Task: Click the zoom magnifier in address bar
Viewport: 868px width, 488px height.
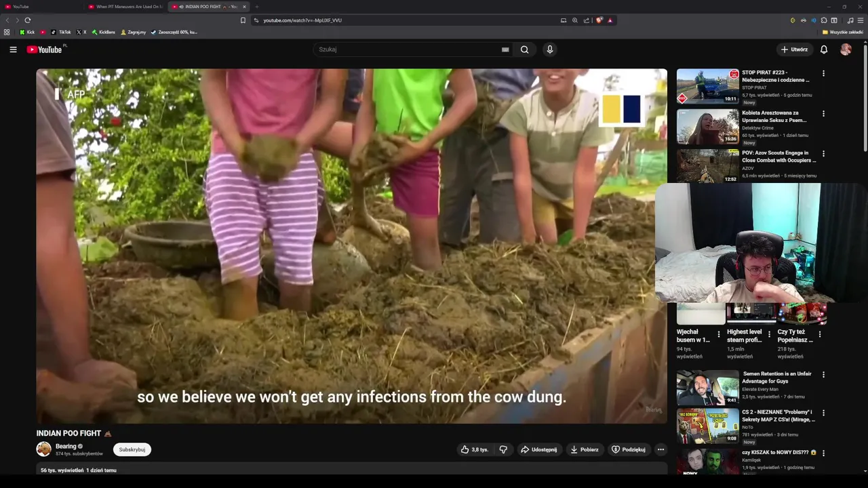Action: [x=575, y=20]
